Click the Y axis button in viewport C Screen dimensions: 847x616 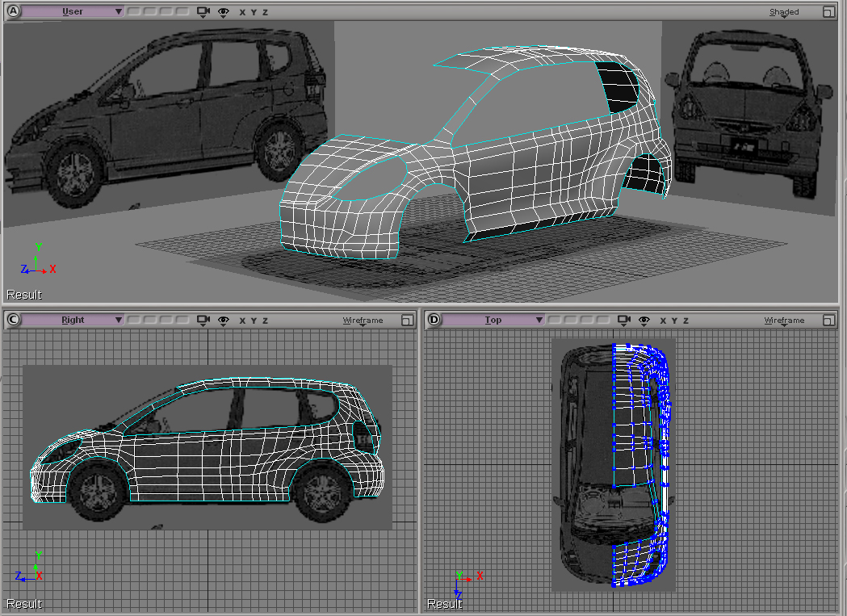point(254,321)
